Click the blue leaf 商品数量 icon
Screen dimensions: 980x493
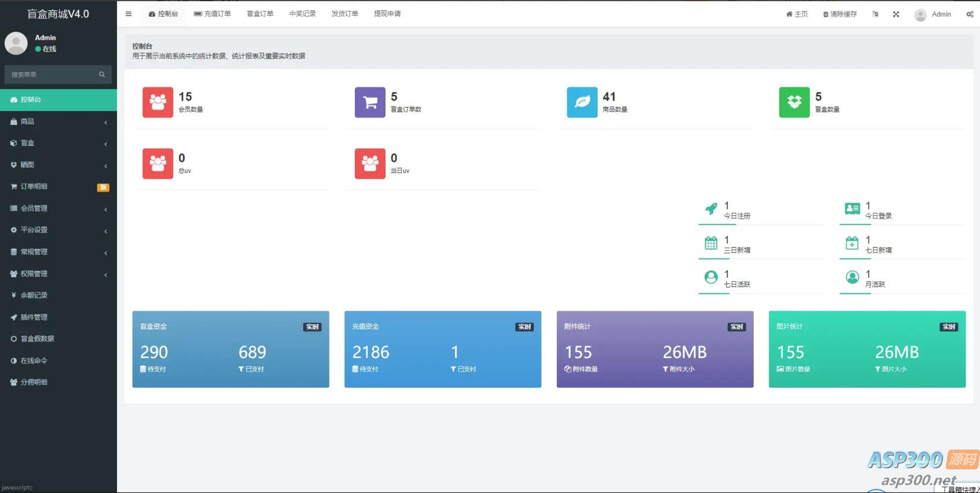pos(582,102)
